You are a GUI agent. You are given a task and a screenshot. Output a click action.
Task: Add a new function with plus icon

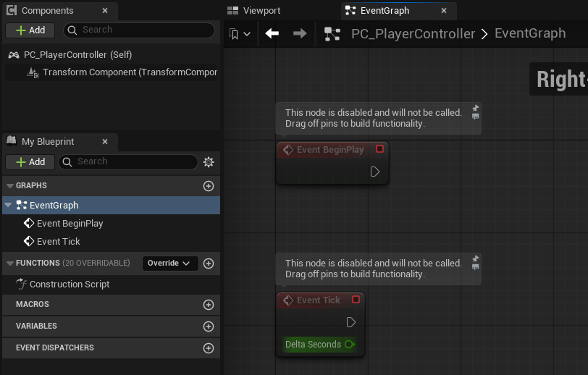[x=209, y=264]
